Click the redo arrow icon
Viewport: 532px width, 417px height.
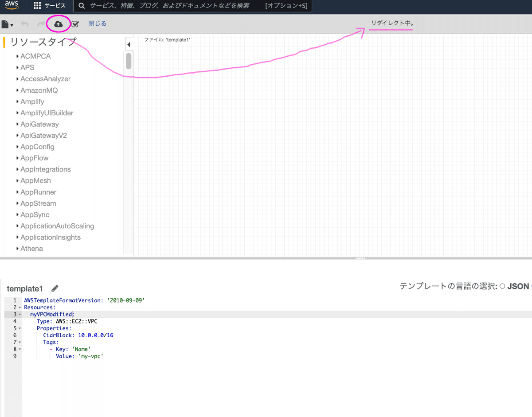[x=41, y=24]
